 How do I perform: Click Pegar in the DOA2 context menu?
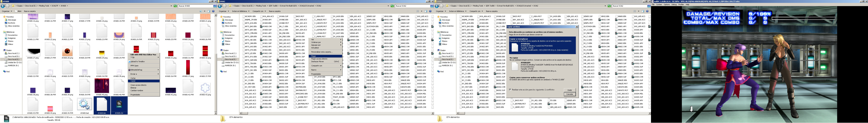[x=325, y=56]
